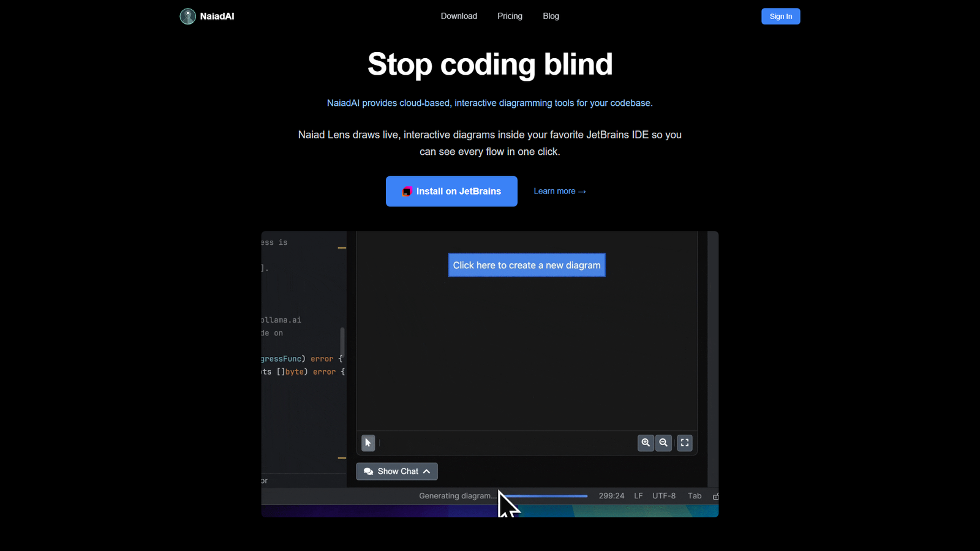Image resolution: width=980 pixels, height=551 pixels.
Task: Change the LF line ending setting
Action: (x=638, y=496)
